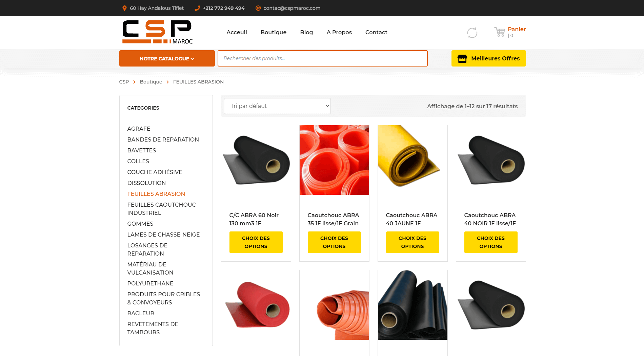This screenshot has width=644, height=356.
Task: Open the POLYURETHANE category
Action: 150,283
